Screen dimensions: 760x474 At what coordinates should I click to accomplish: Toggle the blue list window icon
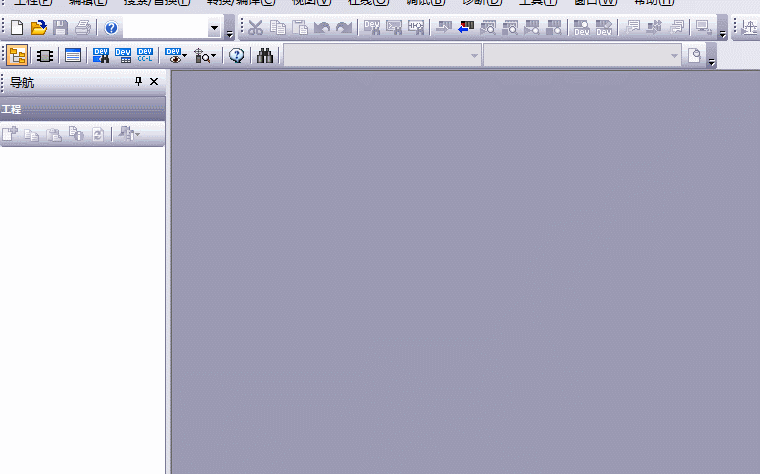pos(73,56)
